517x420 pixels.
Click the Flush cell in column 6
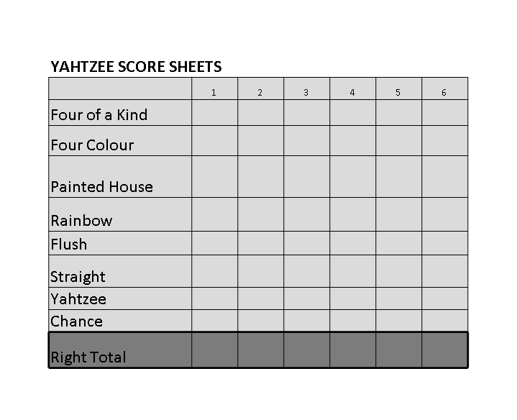tap(445, 243)
